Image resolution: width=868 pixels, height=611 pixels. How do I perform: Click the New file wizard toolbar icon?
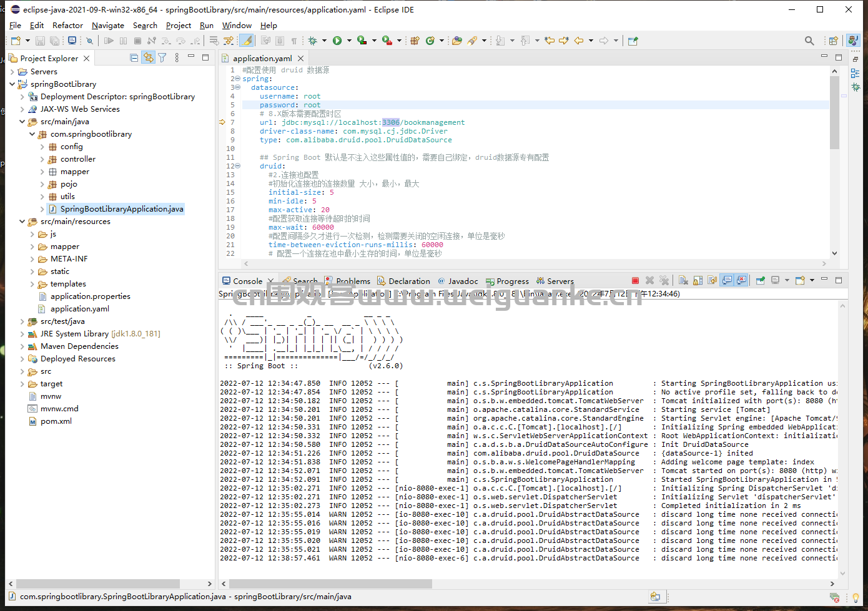click(16, 41)
